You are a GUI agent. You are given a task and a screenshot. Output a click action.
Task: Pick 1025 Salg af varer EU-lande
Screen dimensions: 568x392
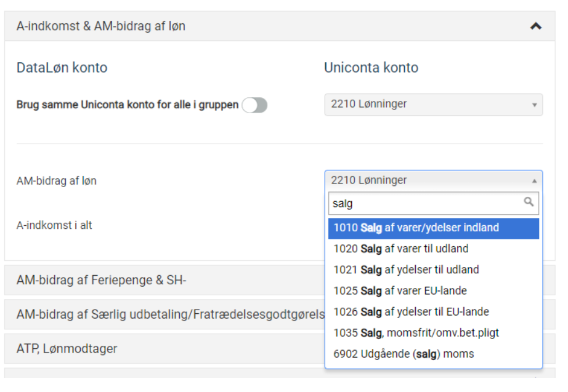(x=433, y=290)
